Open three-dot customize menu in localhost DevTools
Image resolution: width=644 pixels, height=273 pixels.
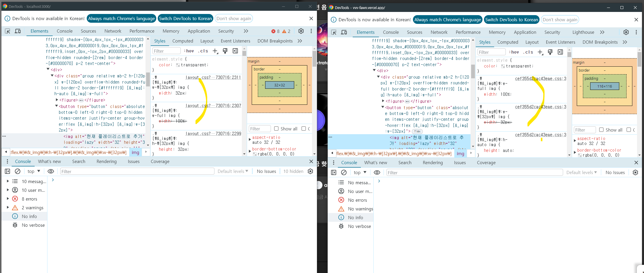[311, 31]
